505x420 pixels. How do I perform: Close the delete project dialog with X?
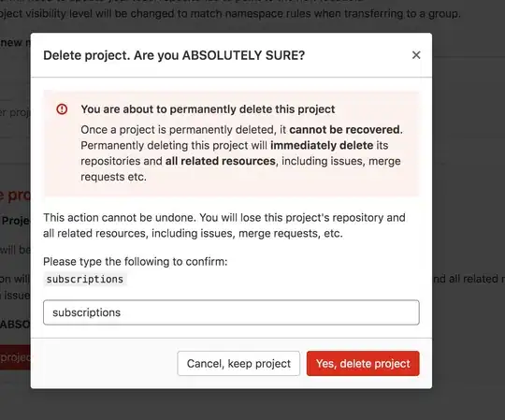click(416, 55)
